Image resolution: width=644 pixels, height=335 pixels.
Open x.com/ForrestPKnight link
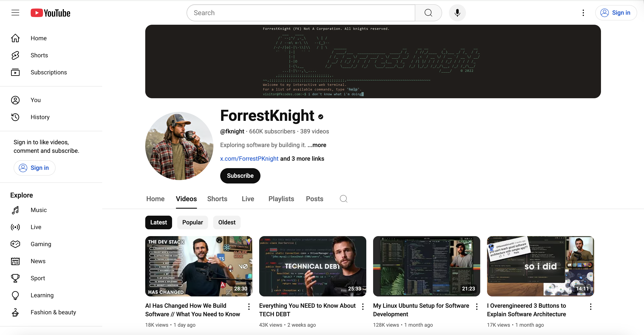[249, 159]
